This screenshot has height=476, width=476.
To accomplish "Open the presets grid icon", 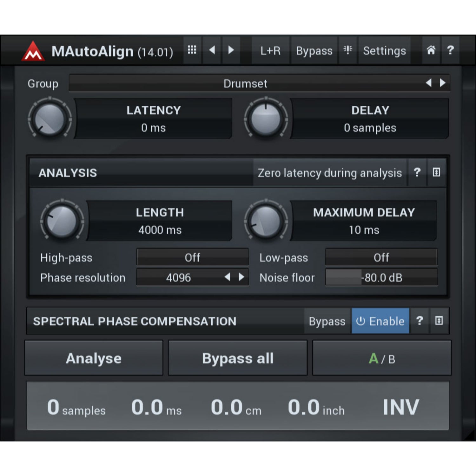I will tap(192, 50).
